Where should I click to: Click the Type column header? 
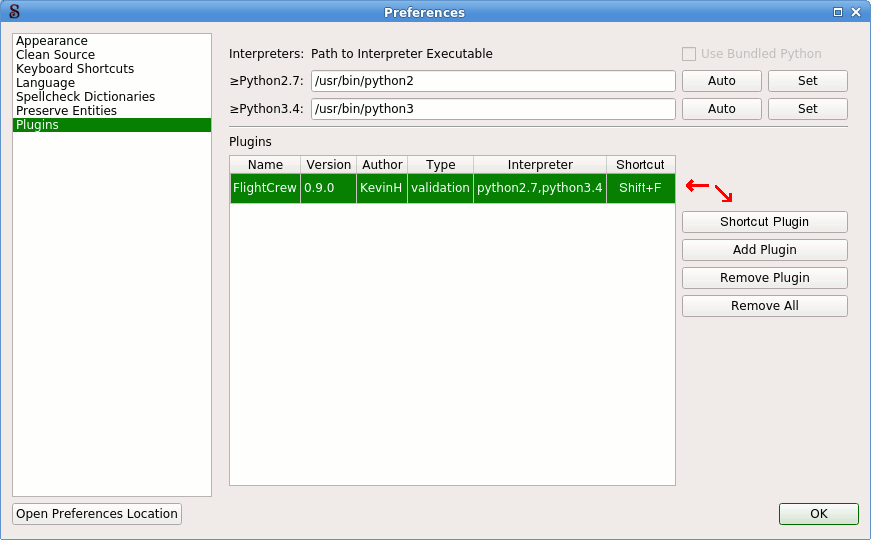point(440,164)
